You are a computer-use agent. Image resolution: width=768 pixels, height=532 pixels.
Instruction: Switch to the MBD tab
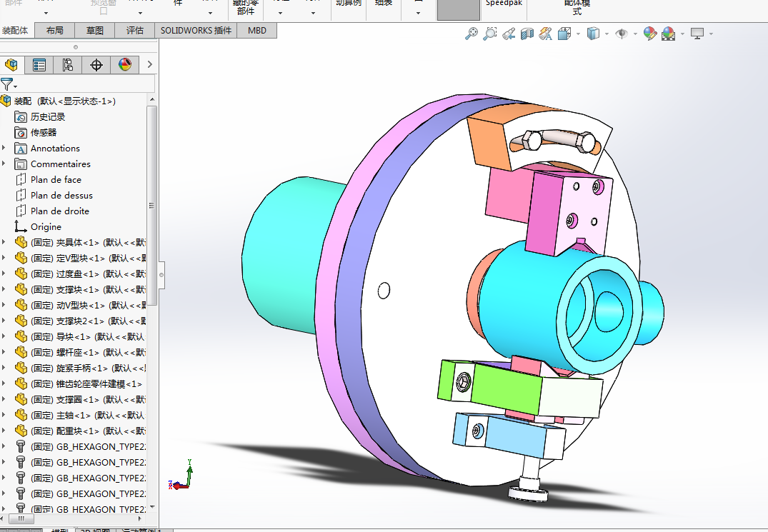coord(256,31)
